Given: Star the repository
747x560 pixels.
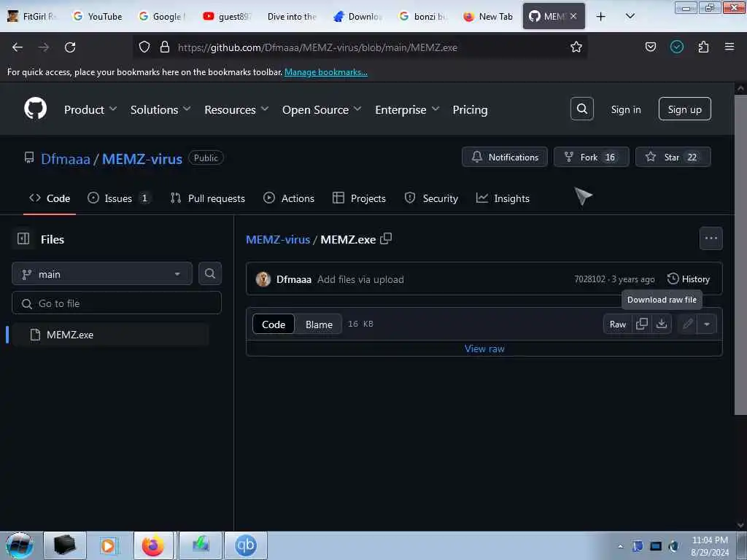Looking at the screenshot, I should coord(673,157).
